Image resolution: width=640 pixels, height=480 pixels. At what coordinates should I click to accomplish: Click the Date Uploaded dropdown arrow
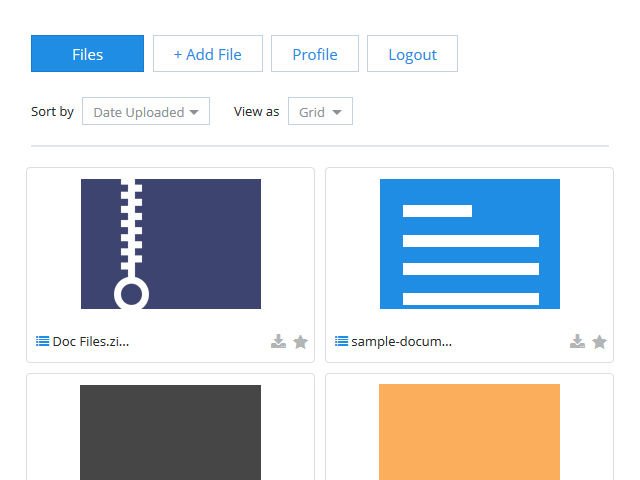(194, 112)
